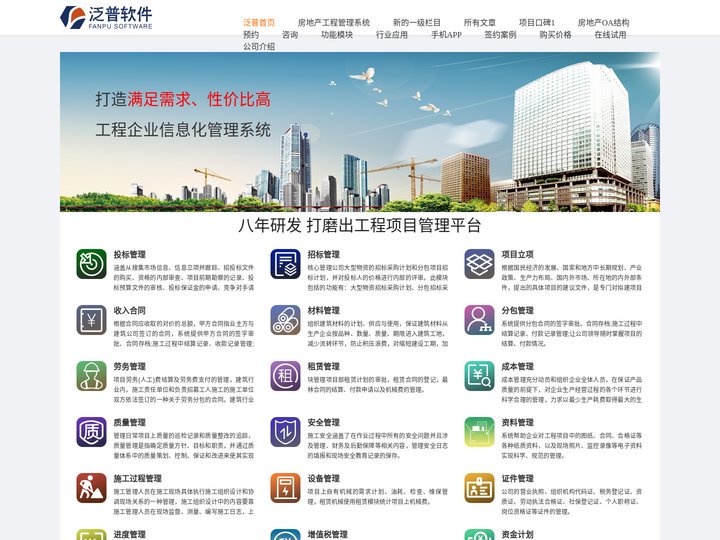The image size is (720, 540).
Task: Click the 劳务管理 worker helmet icon
Action: [x=91, y=376]
